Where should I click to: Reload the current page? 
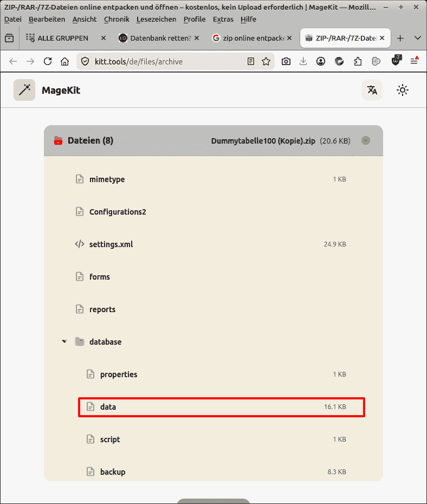pos(48,61)
